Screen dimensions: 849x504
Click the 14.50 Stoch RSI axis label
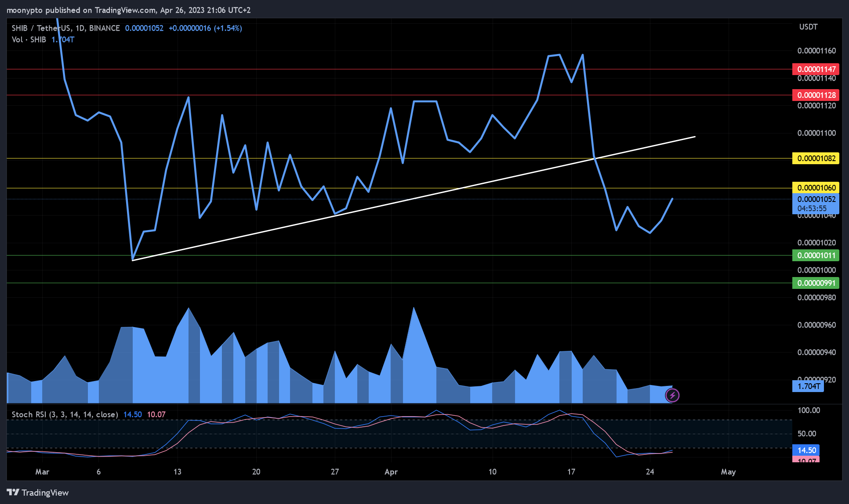pos(806,450)
